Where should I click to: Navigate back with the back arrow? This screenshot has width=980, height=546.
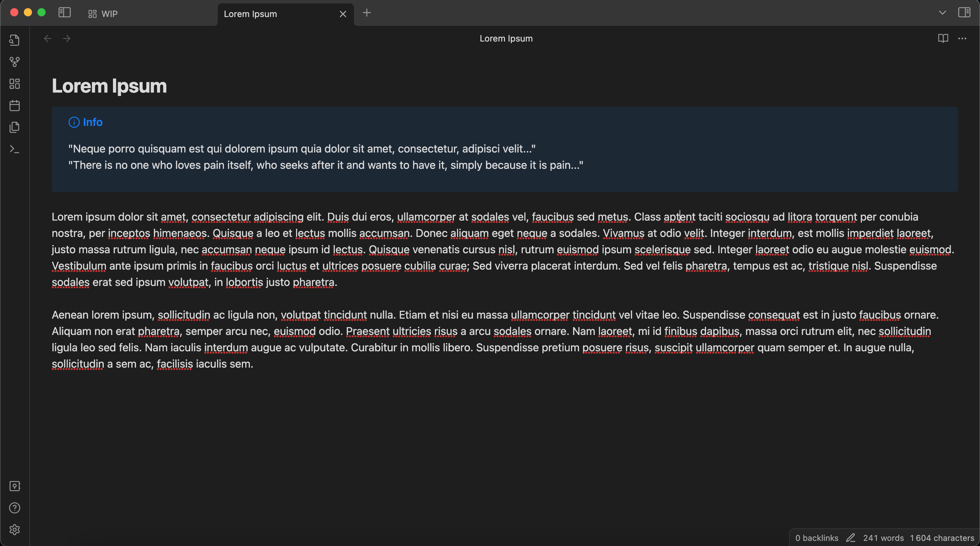tap(47, 38)
